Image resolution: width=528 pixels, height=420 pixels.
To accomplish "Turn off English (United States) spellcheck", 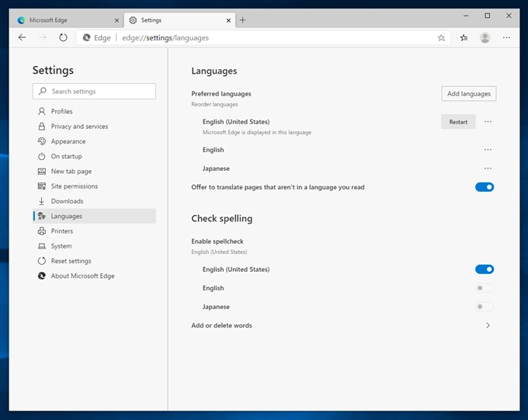I will (485, 269).
